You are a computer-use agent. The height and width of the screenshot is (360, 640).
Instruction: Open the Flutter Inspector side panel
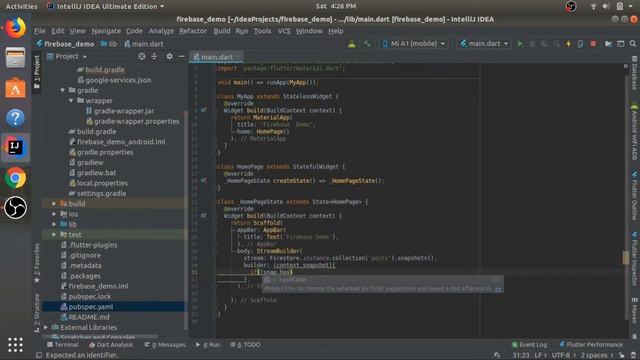click(x=634, y=259)
